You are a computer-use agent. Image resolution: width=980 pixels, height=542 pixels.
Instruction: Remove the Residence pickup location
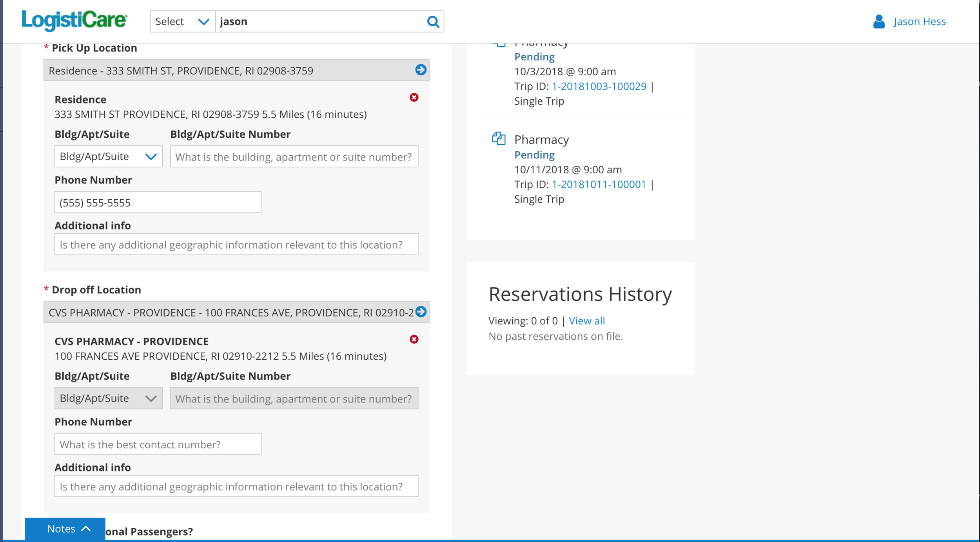[x=414, y=97]
